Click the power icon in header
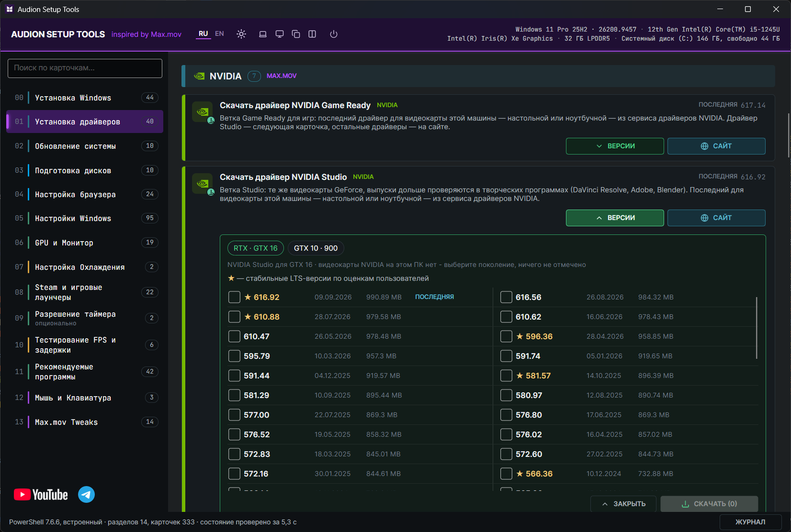Screen dimensions: 791x532 pyautogui.click(x=334, y=34)
